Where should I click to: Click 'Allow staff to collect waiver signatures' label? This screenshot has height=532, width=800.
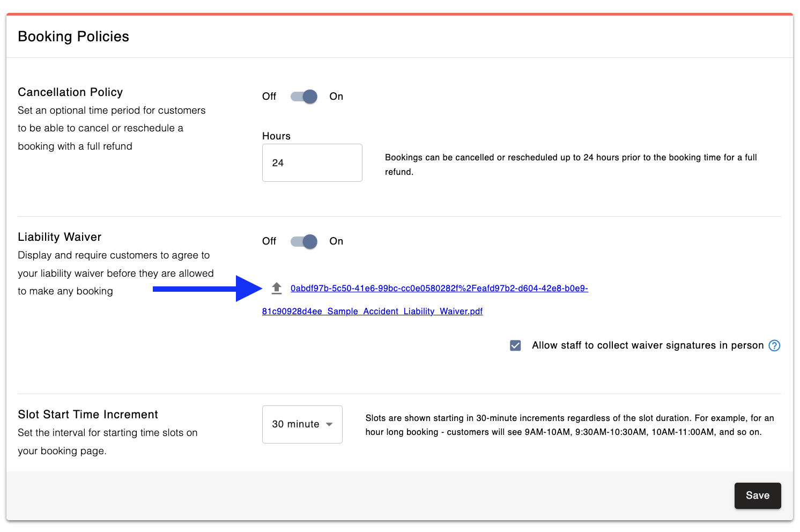click(x=648, y=345)
